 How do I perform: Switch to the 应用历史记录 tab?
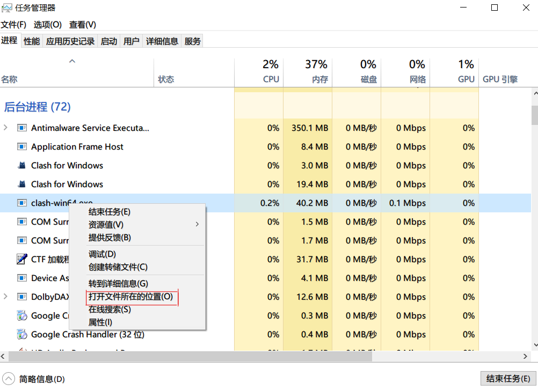(x=70, y=41)
